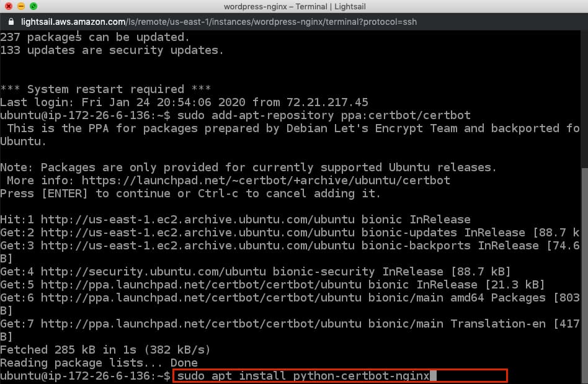Click the text '237 packages can be updated.'
The image size is (588, 384).
coord(95,37)
